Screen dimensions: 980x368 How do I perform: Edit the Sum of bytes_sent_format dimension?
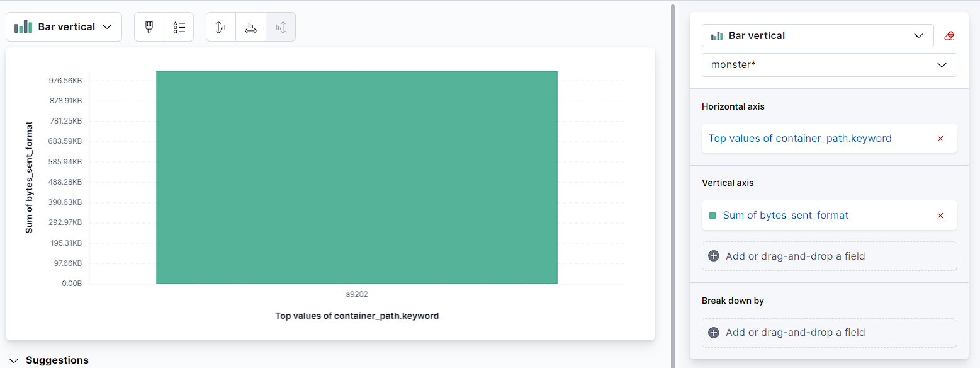[786, 216]
